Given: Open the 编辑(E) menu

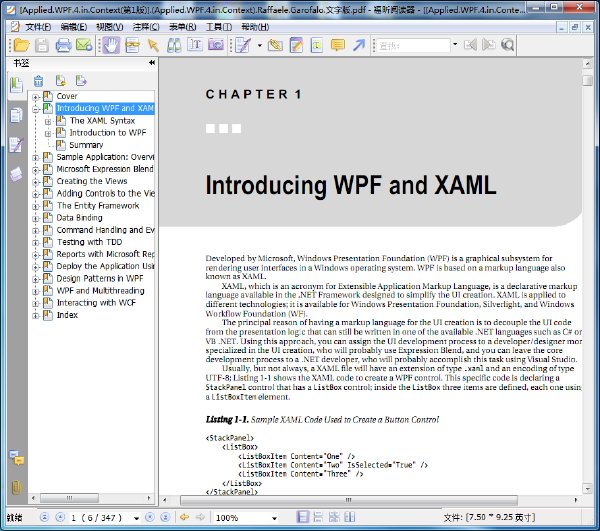Looking at the screenshot, I should point(73,27).
